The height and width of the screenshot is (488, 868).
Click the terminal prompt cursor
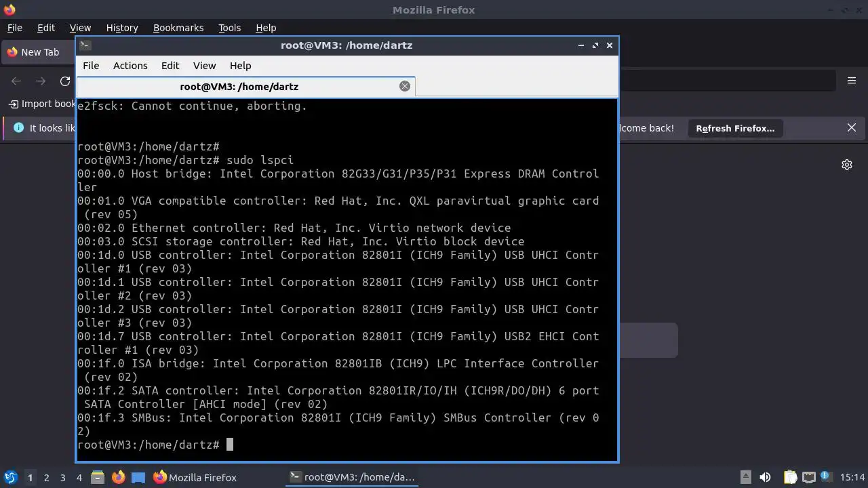point(230,445)
